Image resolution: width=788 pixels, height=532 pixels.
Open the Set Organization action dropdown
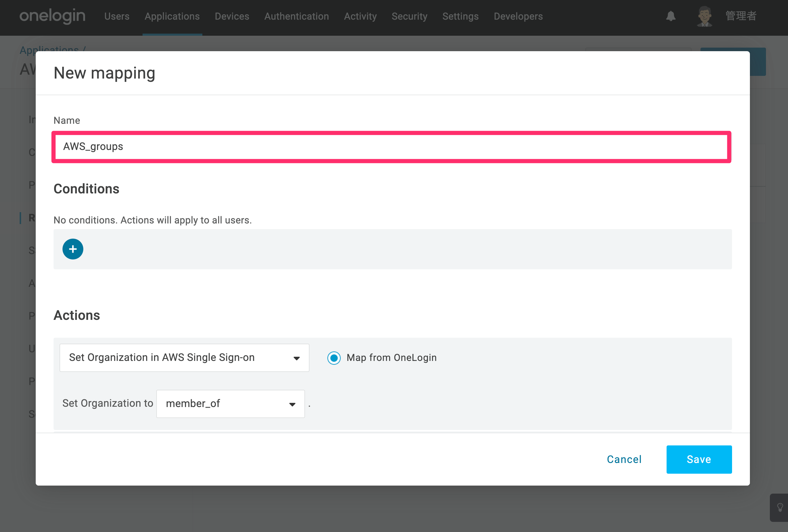pos(185,358)
